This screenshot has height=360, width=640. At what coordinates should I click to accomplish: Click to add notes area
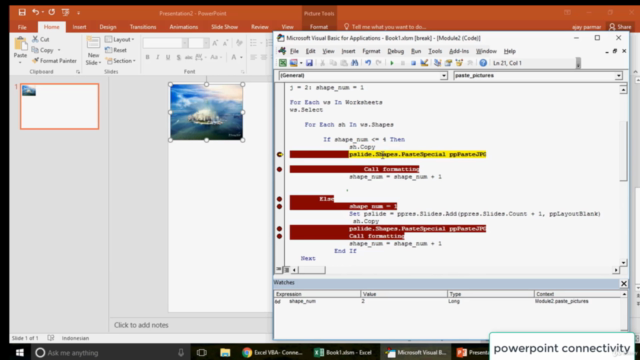141,325
